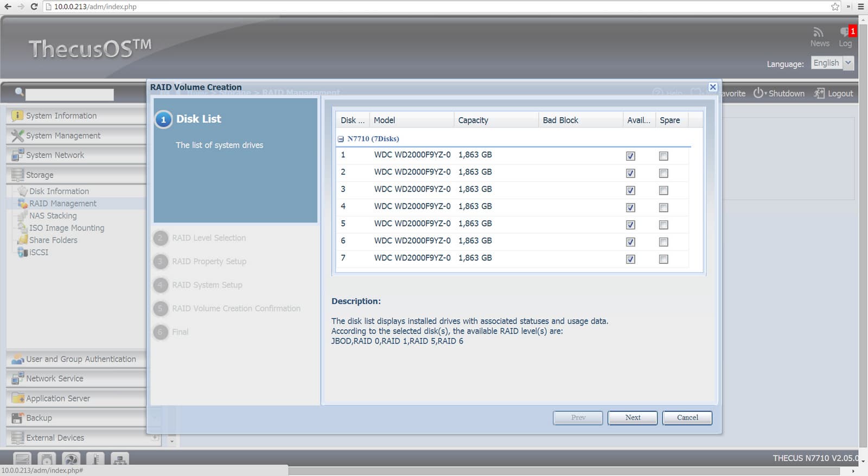Click the Next button
Screen dimensions: 868x476
point(633,417)
